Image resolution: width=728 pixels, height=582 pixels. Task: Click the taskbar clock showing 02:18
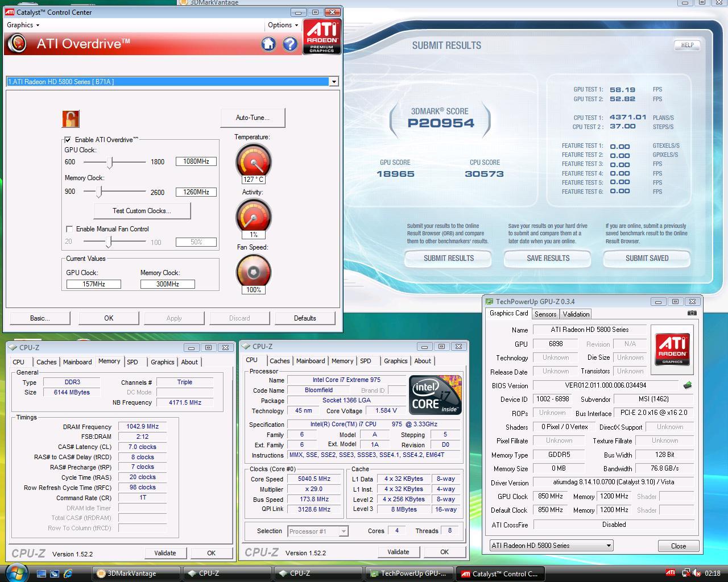pos(712,573)
